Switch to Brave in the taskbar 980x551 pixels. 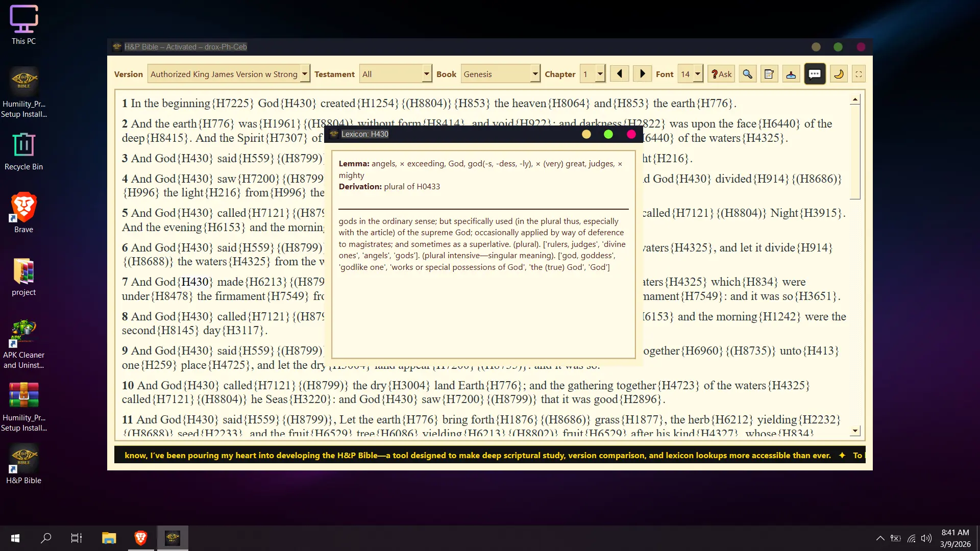point(141,538)
